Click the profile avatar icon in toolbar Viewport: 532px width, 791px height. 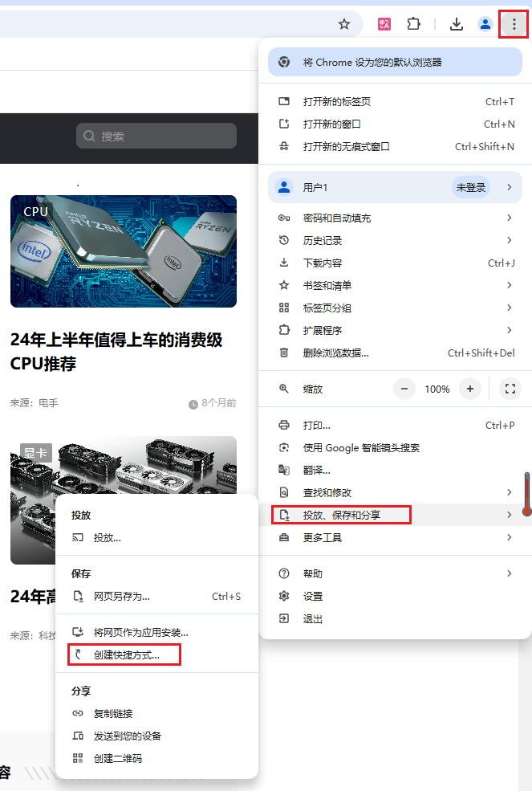[x=485, y=24]
